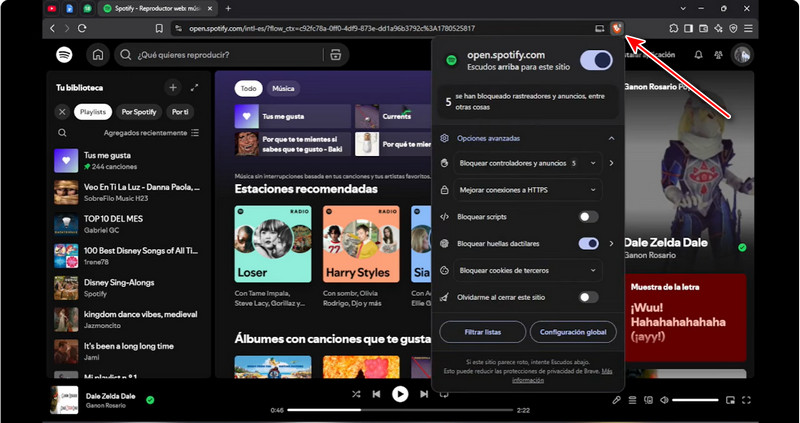Seek within the song progress bar
Image resolution: width=800 pixels, height=423 pixels.
400,410
